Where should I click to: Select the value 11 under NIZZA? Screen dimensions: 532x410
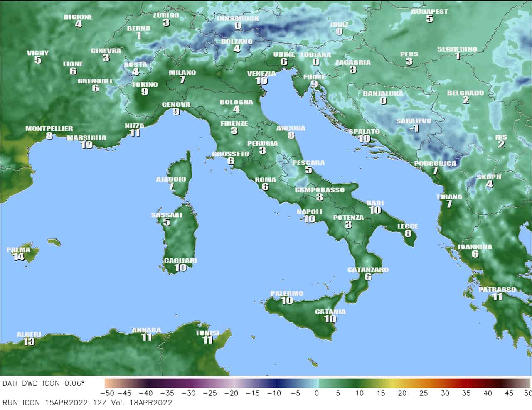[135, 133]
